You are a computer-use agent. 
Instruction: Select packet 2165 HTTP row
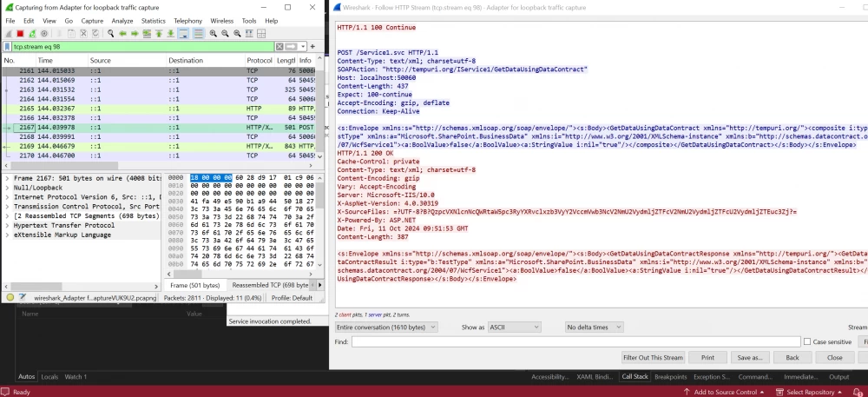(x=160, y=109)
